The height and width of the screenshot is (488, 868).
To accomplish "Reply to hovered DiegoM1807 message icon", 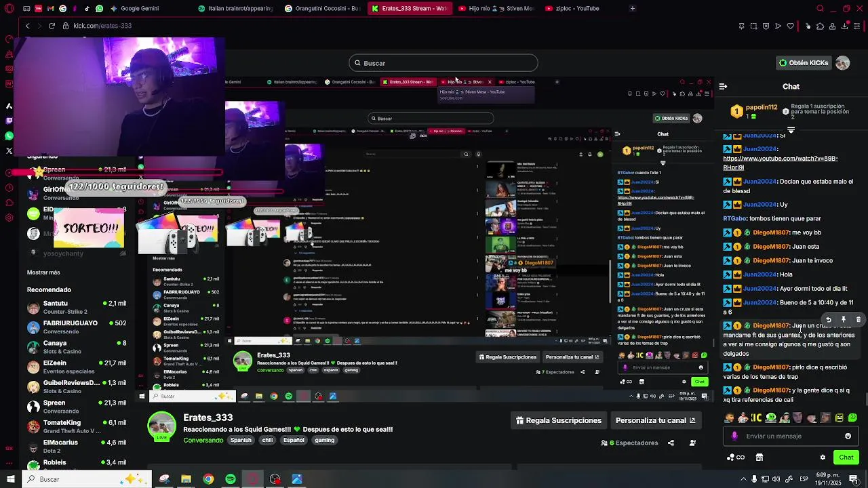I will (828, 319).
